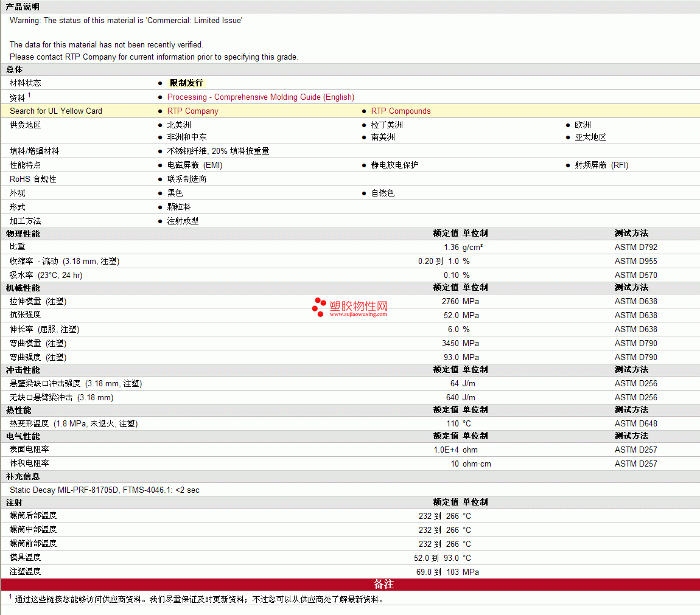Click the 弯曲强度 value 93.0
Screen dimensions: 700x615
coord(451,357)
